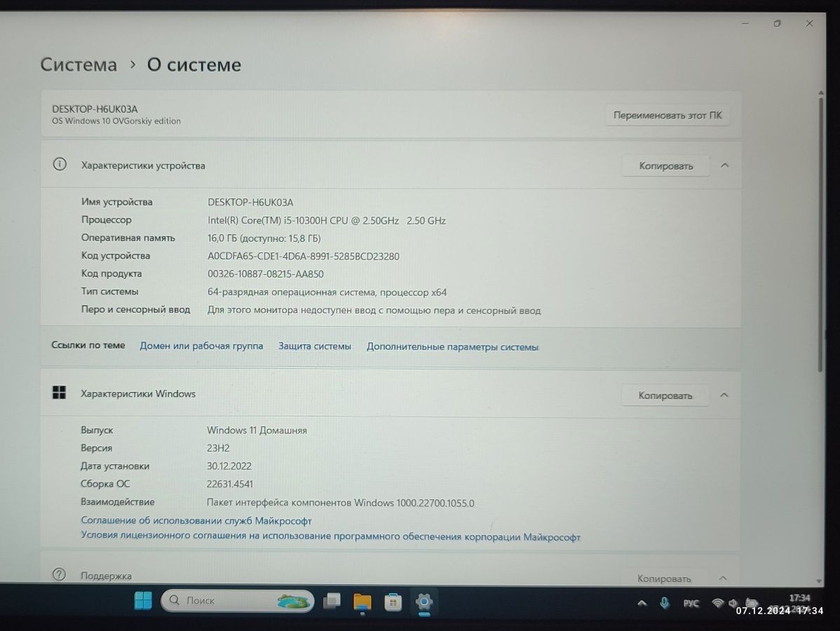Open Условия лицензионного соглашения link

(x=330, y=536)
